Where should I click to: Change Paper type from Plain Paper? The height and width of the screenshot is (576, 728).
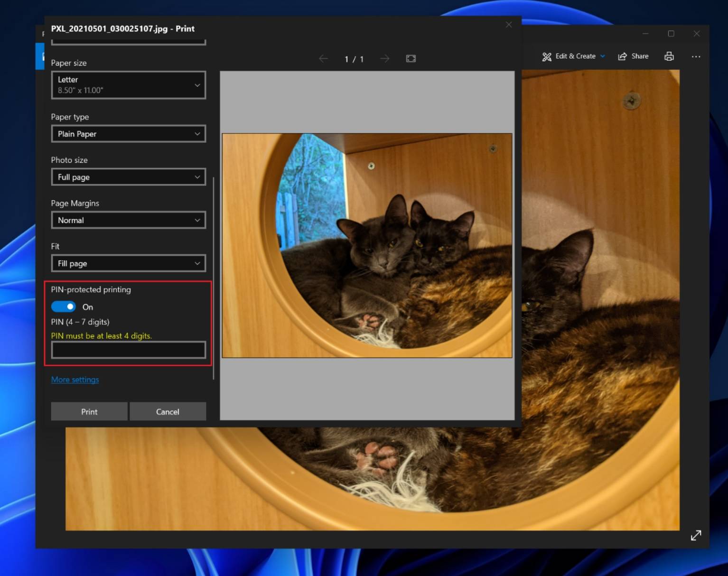click(128, 134)
